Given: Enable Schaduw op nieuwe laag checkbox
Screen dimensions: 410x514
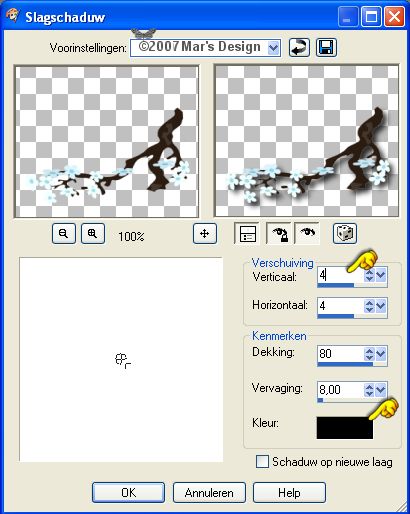Looking at the screenshot, I should [262, 462].
